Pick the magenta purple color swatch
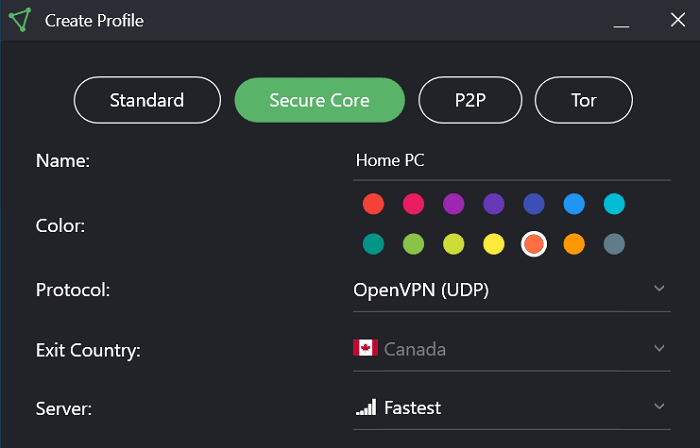This screenshot has width=700, height=448. 454,204
